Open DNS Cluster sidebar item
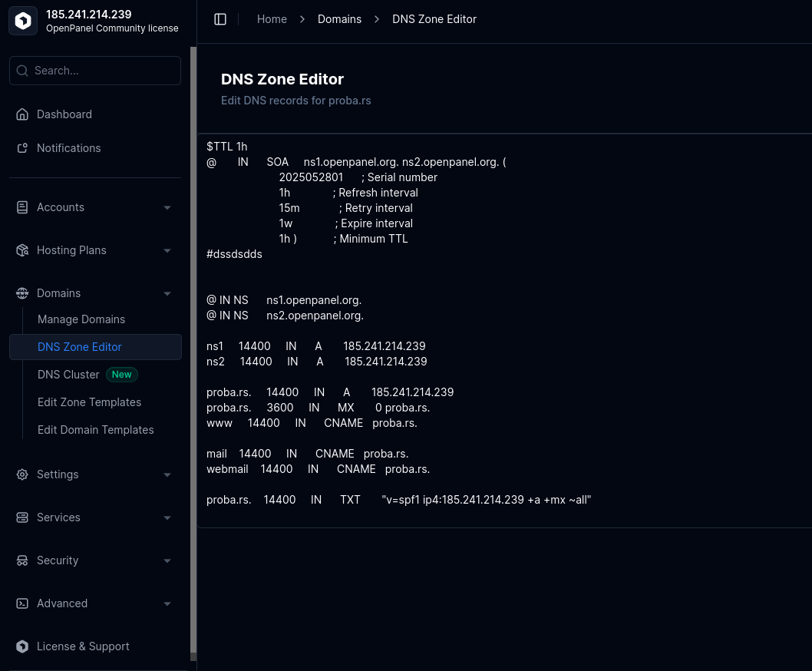The width and height of the screenshot is (812, 671). pos(68,375)
